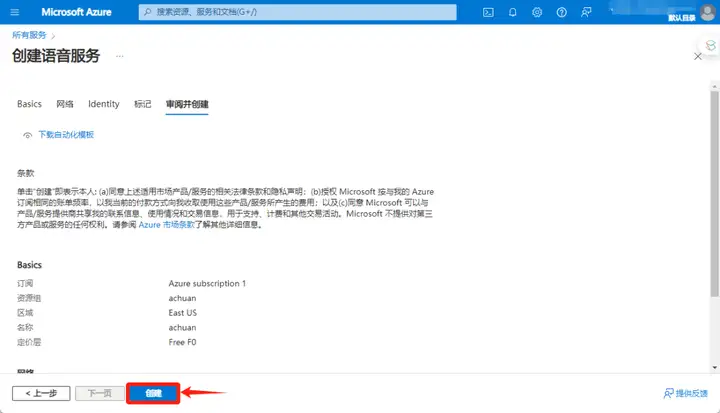Open the account avatar menu
Screen dimensions: 720x413
click(708, 12)
